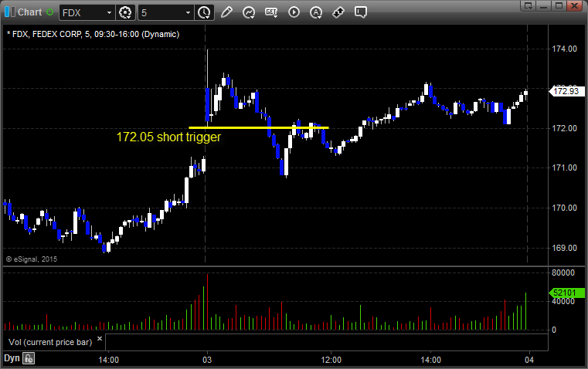Click the green connection status circle

[49, 12]
